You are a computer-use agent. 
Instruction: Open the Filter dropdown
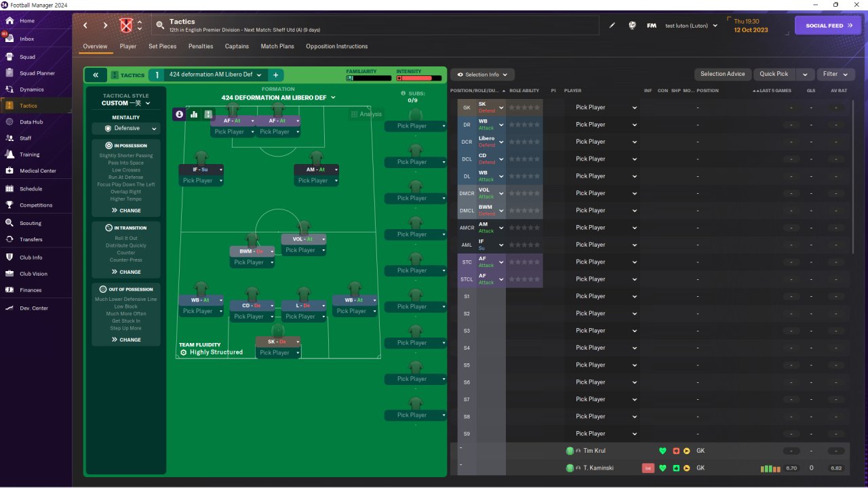(835, 75)
